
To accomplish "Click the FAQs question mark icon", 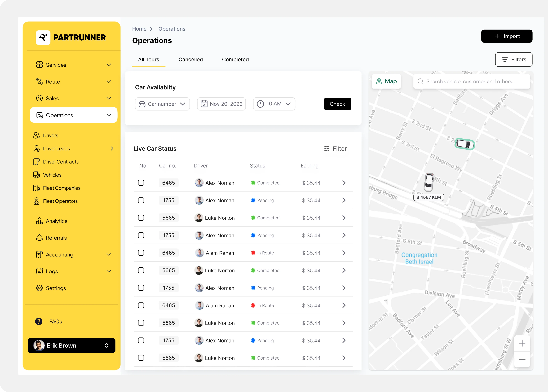I will pos(39,321).
